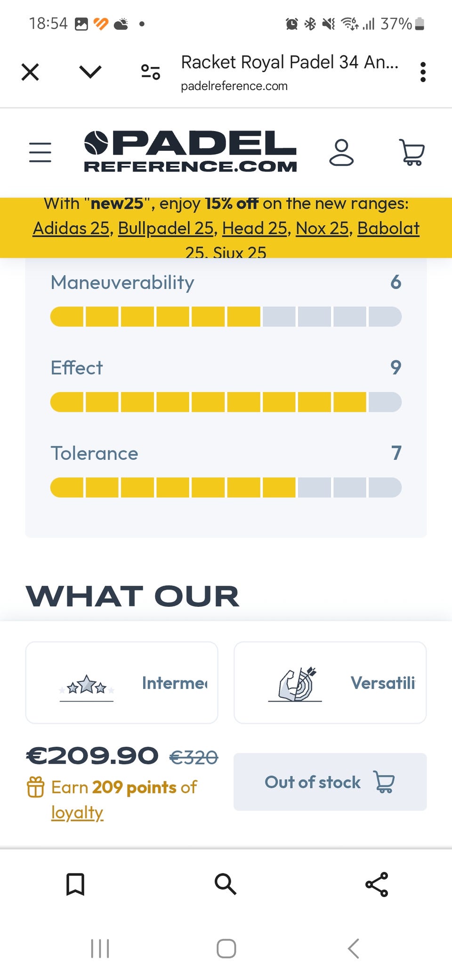Tap the browser site settings icon

click(x=151, y=72)
